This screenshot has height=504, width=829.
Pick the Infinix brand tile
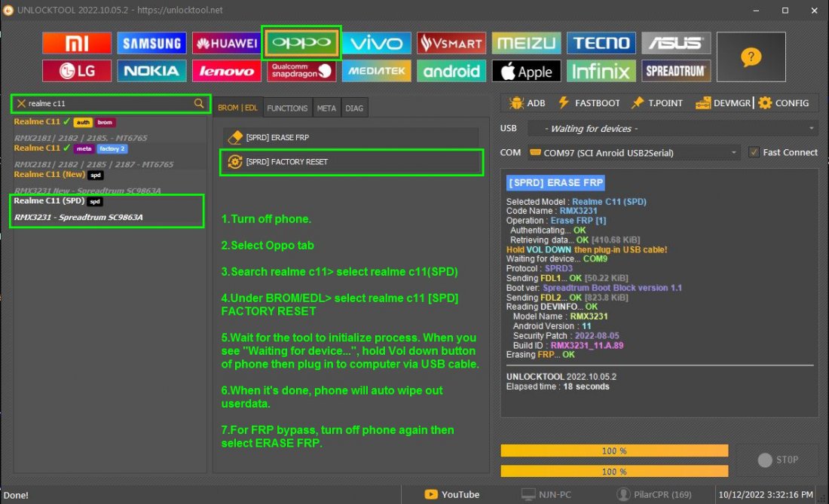(601, 71)
